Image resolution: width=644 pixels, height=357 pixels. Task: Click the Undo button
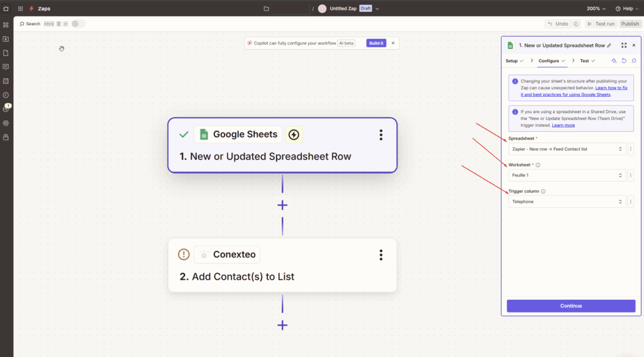558,24
